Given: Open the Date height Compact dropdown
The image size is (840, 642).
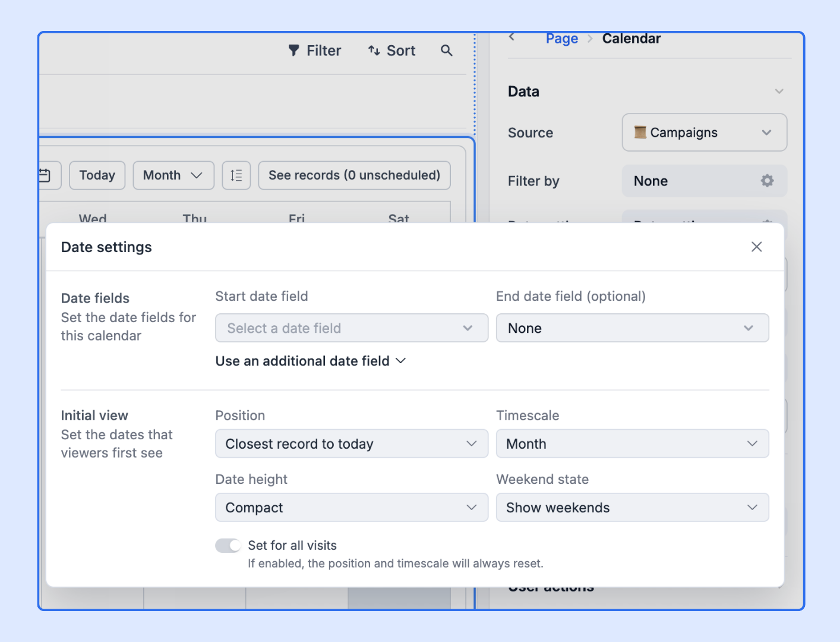Looking at the screenshot, I should pyautogui.click(x=352, y=508).
